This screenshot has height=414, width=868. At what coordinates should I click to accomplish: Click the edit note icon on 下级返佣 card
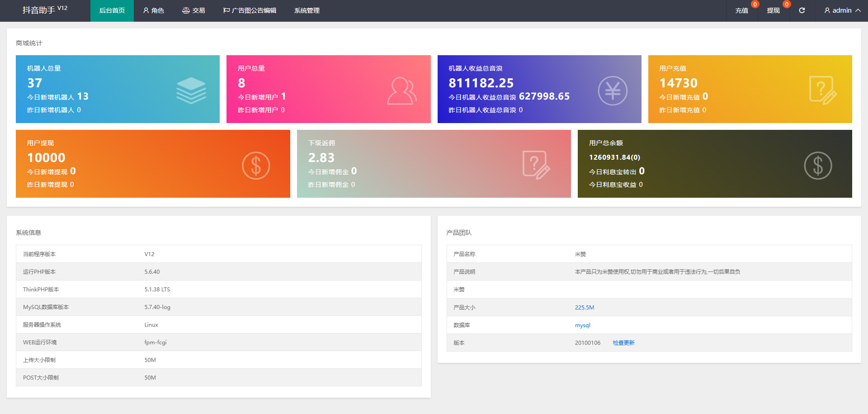click(x=536, y=165)
